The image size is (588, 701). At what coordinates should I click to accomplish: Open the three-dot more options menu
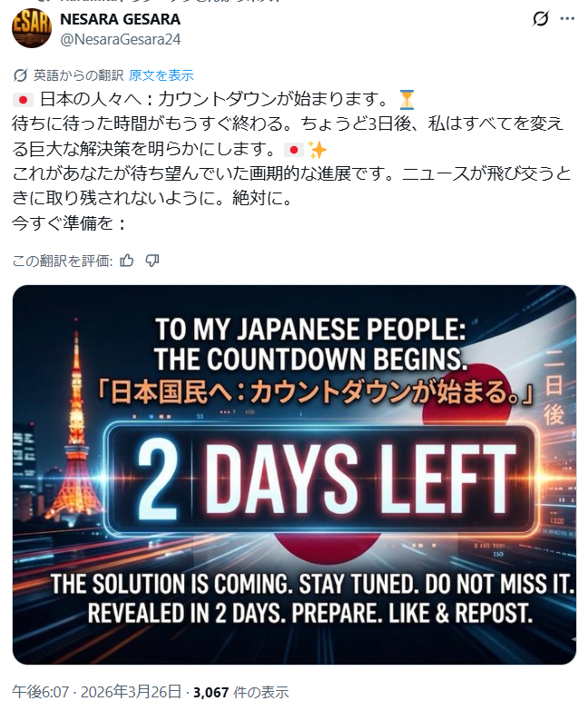coord(567,19)
